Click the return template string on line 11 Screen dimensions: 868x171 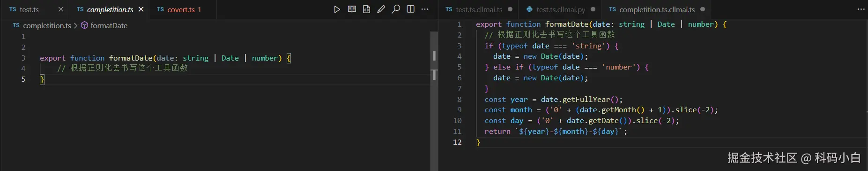(x=569, y=132)
